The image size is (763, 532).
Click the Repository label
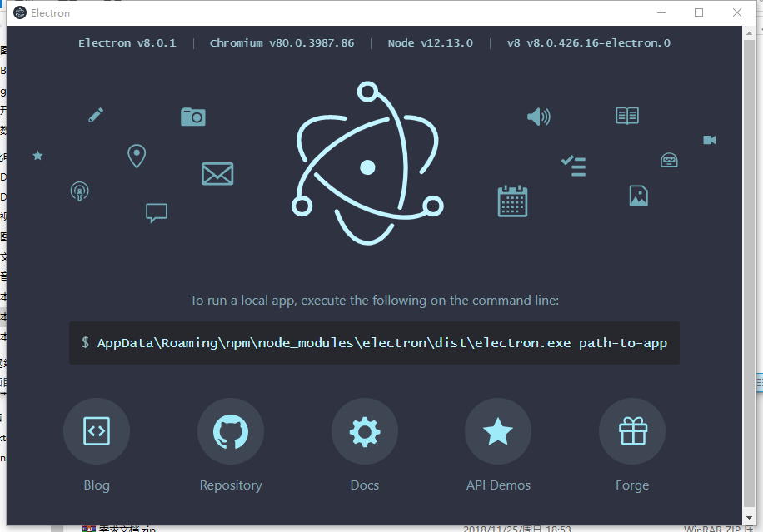coord(231,485)
